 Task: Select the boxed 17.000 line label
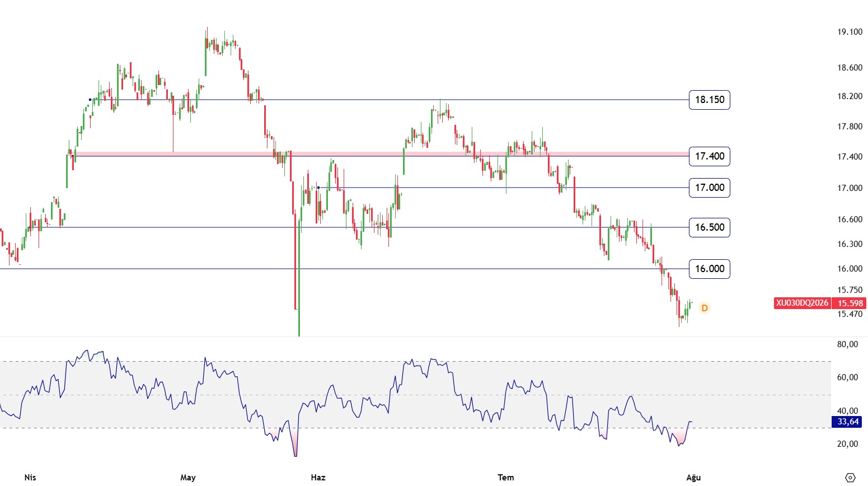(710, 188)
